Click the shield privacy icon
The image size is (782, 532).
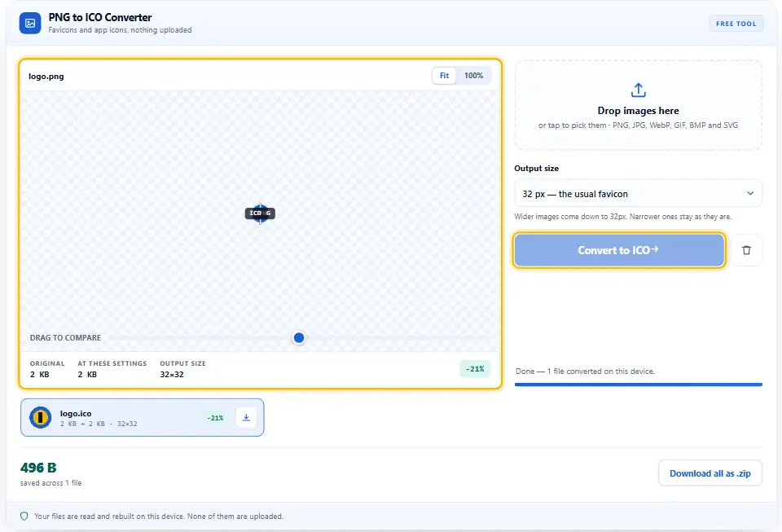pyautogui.click(x=24, y=516)
